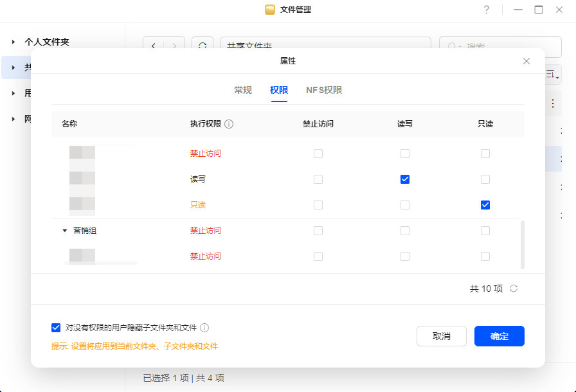
Task: Click the three-dot more options icon
Action: click(552, 103)
